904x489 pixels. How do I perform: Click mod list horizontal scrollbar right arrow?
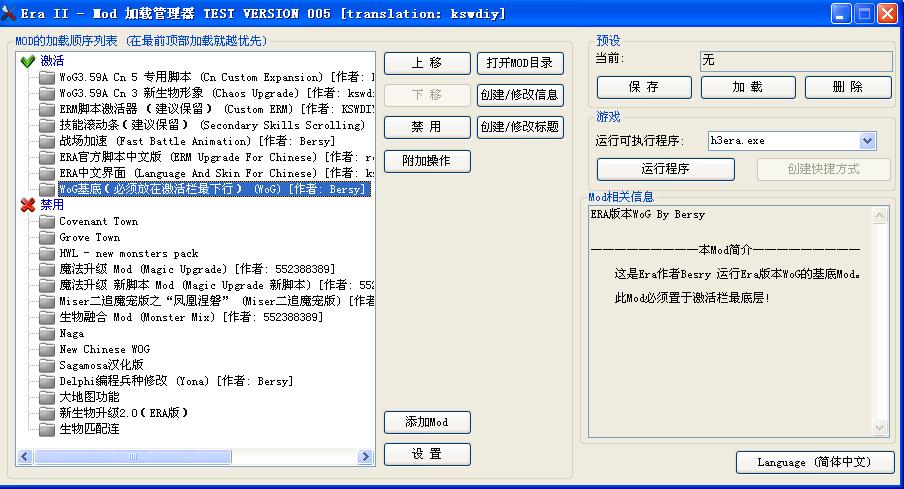(x=365, y=457)
